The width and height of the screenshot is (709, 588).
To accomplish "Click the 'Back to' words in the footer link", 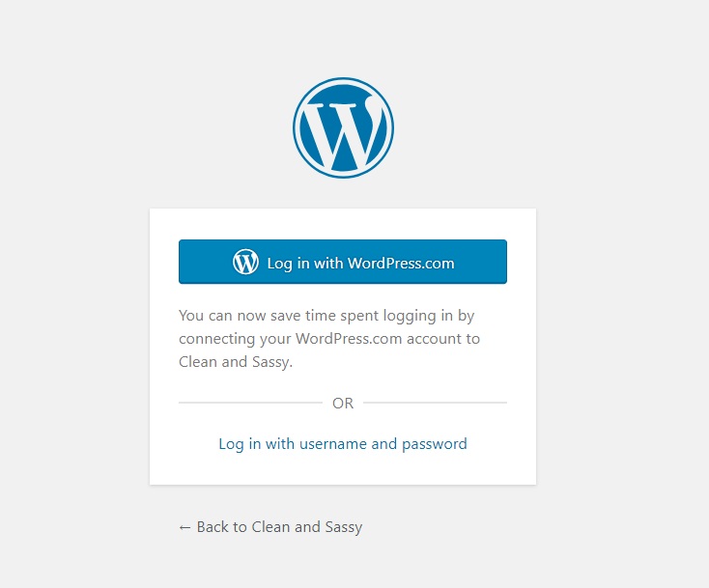I will (x=221, y=527).
